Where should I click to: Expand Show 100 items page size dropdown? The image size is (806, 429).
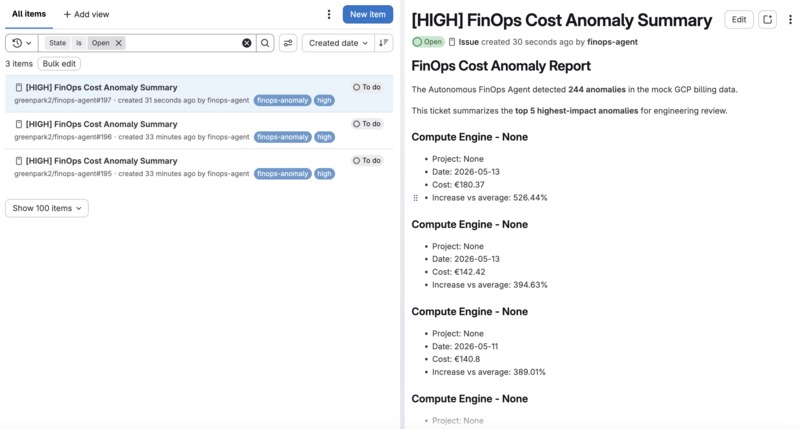pyautogui.click(x=47, y=208)
